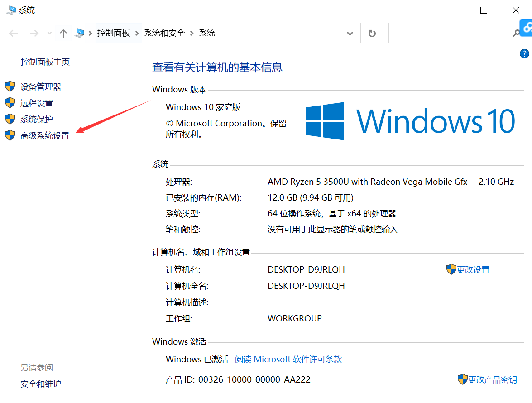Click the shield icon beside 系统保护

click(10, 119)
